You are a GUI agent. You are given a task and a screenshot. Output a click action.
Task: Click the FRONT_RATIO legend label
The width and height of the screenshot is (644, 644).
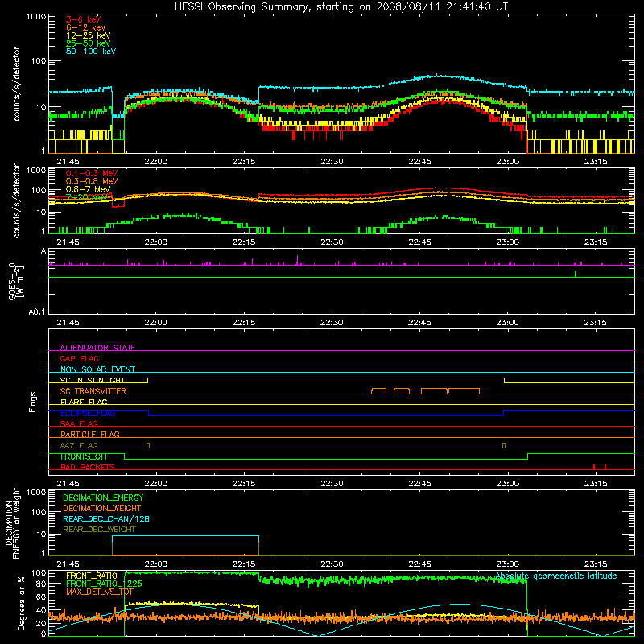click(92, 576)
